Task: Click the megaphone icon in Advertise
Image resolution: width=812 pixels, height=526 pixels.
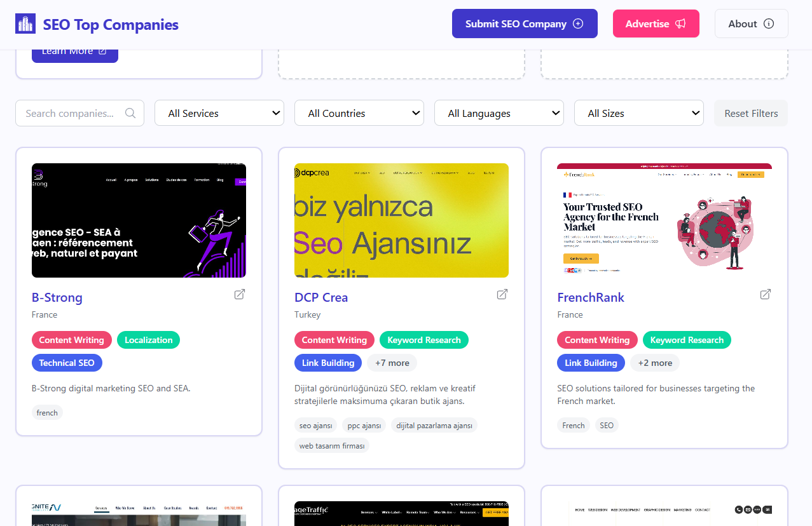Action: pos(680,24)
